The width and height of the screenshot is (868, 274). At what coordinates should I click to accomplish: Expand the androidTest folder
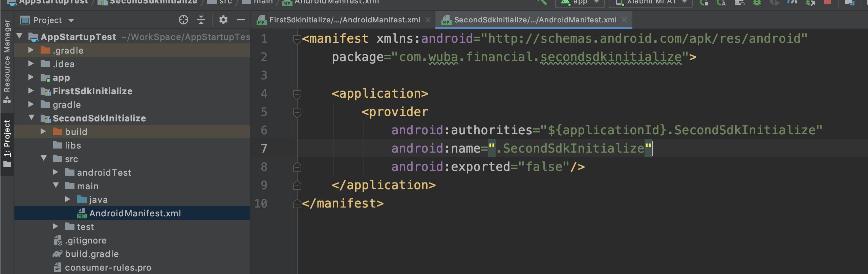tap(55, 172)
